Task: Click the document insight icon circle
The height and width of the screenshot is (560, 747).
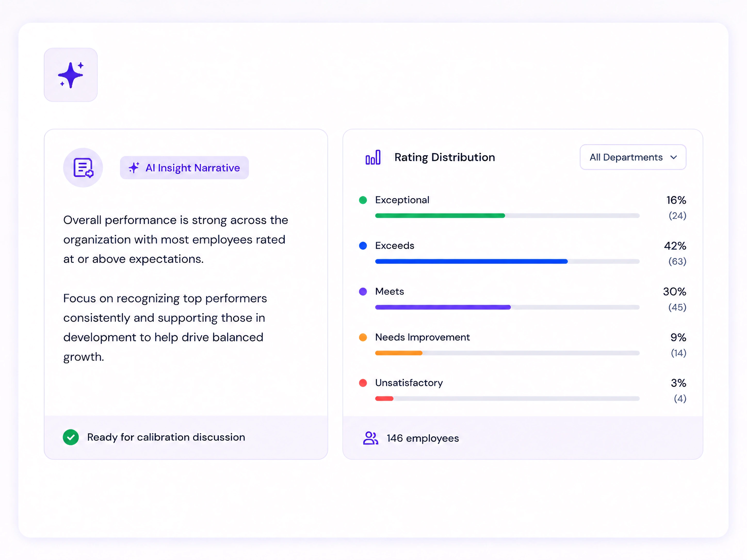Action: 83,167
